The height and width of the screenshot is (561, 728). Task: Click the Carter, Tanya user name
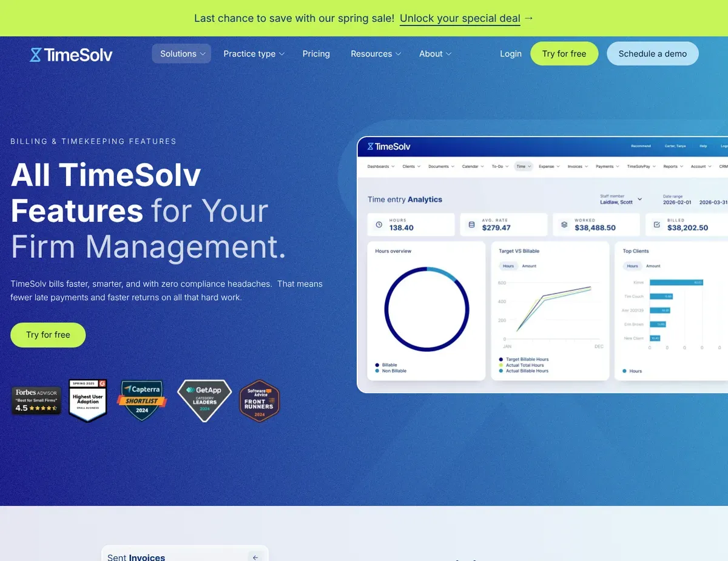(675, 146)
